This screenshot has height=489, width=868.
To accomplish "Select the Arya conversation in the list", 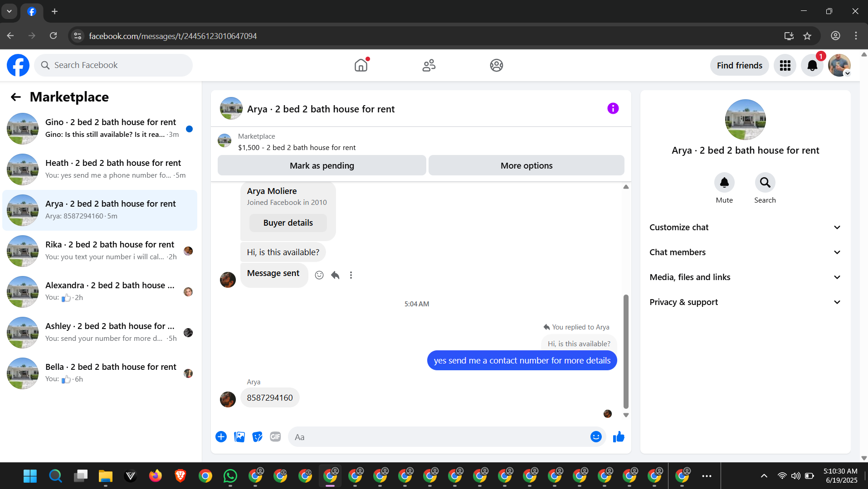I will click(100, 210).
